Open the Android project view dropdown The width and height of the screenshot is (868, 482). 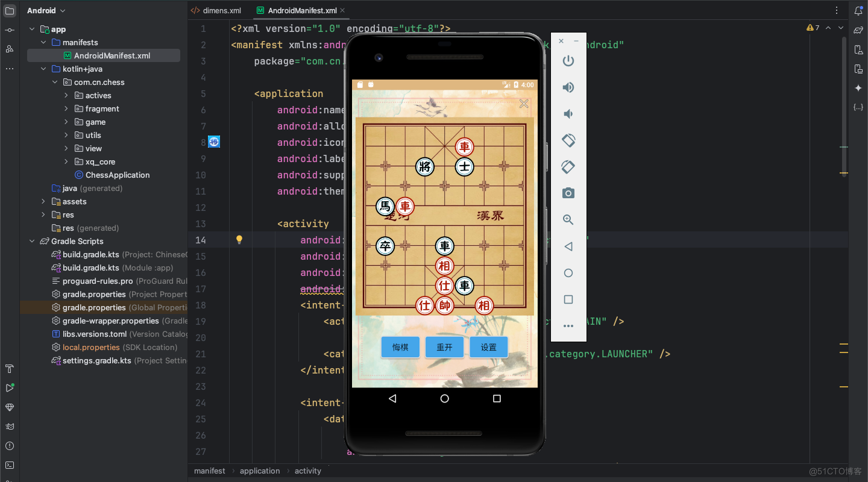coord(46,11)
